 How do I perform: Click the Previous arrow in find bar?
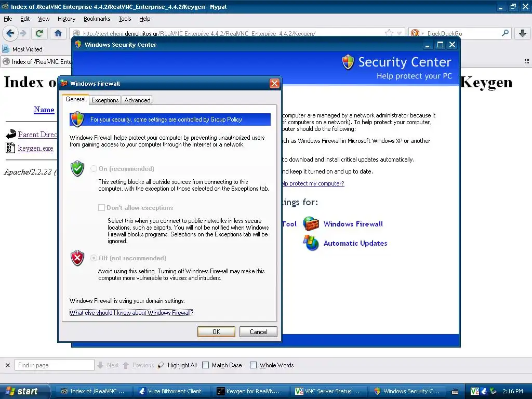click(x=126, y=365)
